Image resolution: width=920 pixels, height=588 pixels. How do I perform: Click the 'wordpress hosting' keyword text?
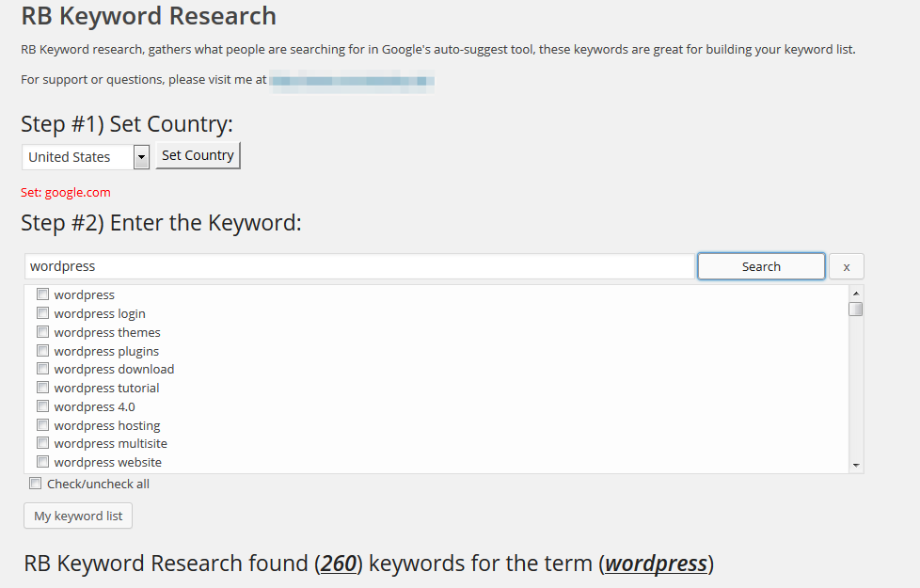(107, 425)
